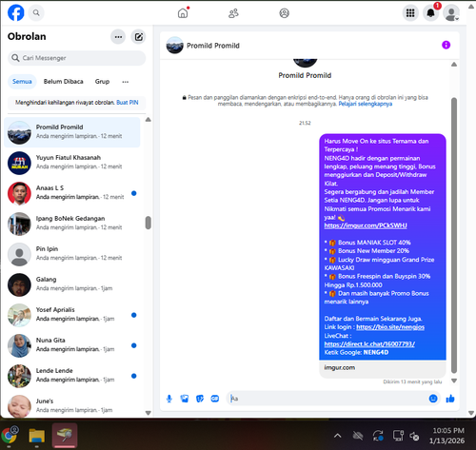Open the Yosef Aprialis chat
The height and width of the screenshot is (450, 476).
pyautogui.click(x=72, y=315)
